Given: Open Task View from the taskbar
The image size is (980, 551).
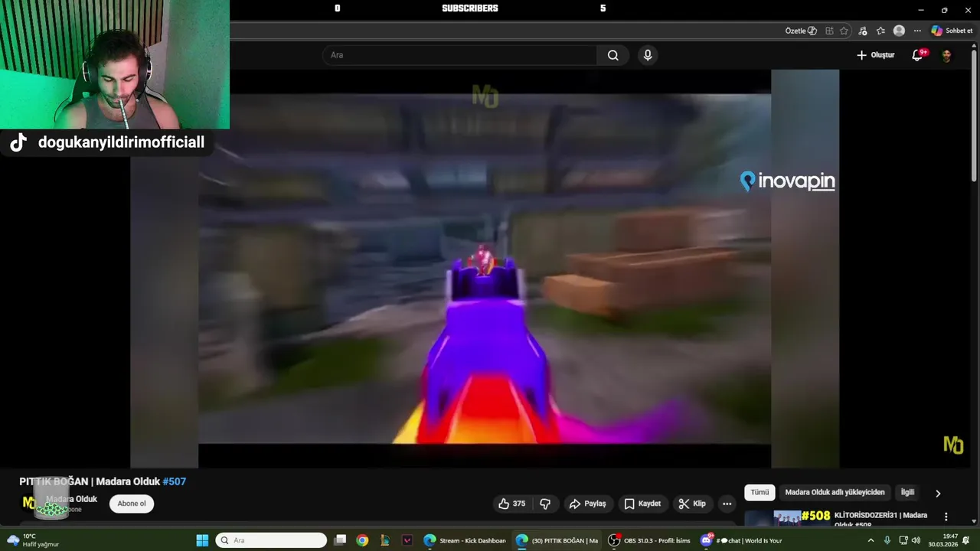Looking at the screenshot, I should 341,540.
